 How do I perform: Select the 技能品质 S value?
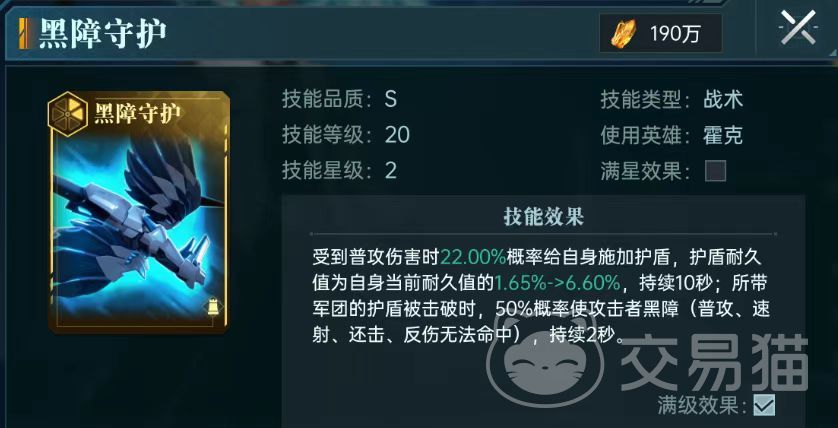[391, 99]
